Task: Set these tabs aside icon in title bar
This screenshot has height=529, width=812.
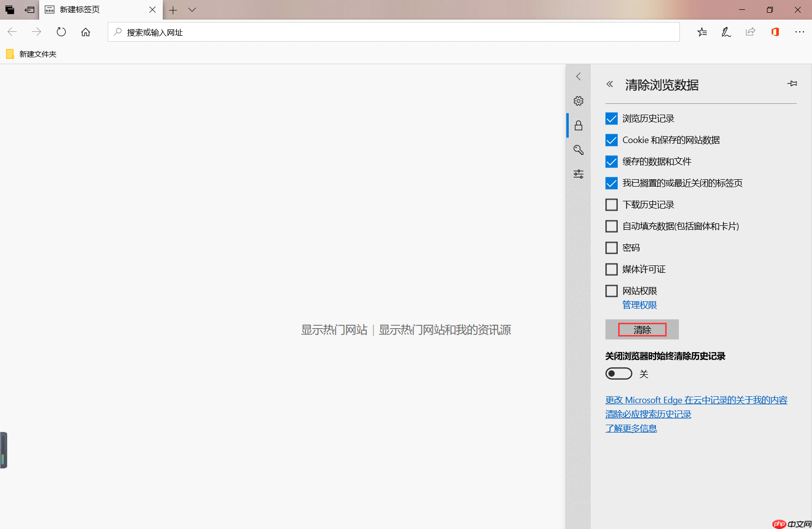Action: point(30,10)
